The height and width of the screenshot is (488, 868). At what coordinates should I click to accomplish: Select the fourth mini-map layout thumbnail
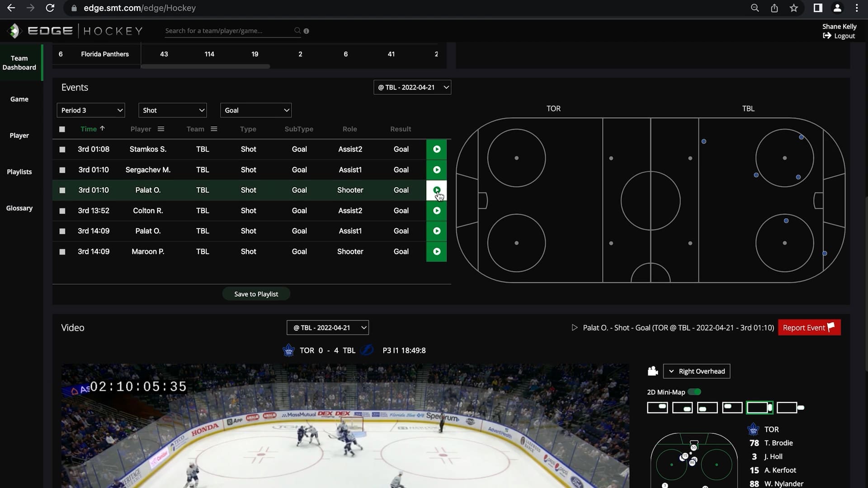click(732, 408)
